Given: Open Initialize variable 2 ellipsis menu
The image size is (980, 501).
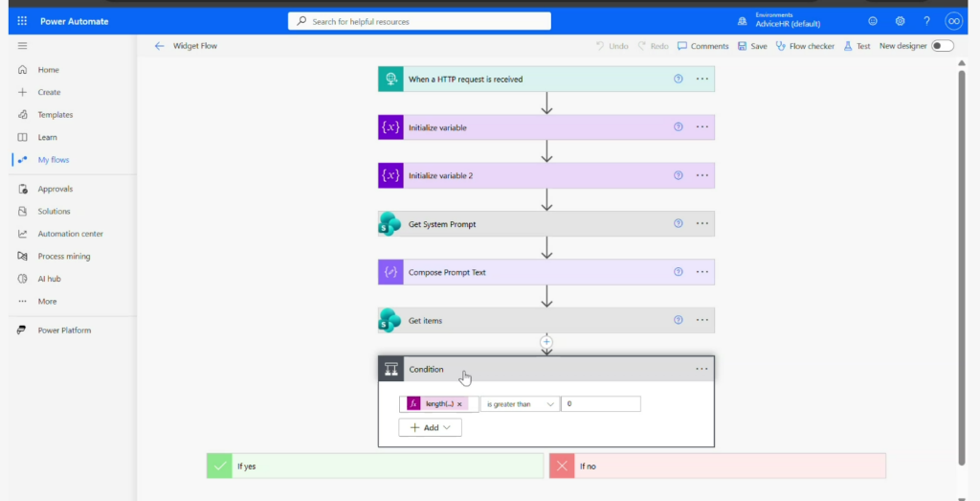Looking at the screenshot, I should pos(702,175).
